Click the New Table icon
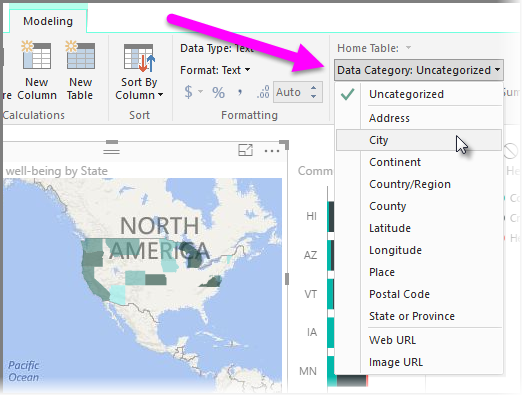 pos(80,55)
